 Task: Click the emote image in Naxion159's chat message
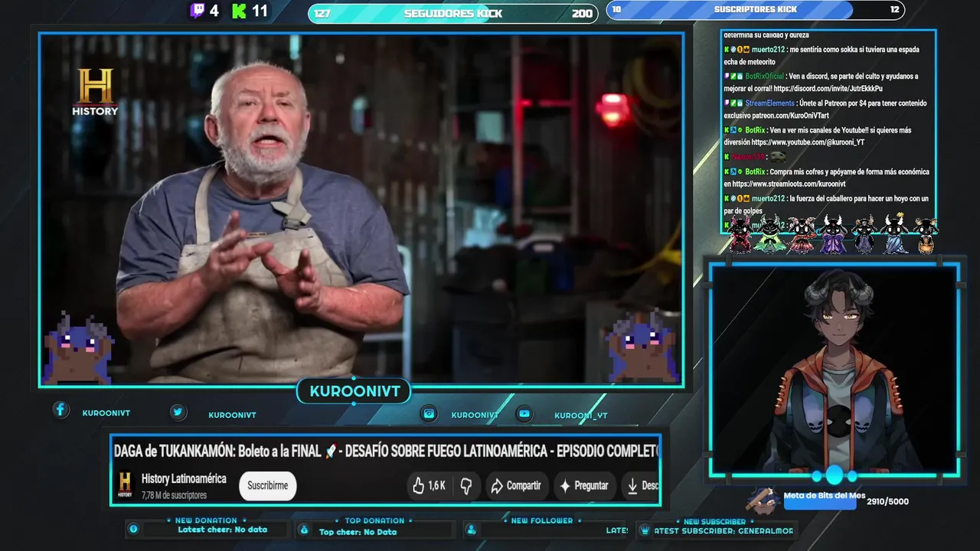click(x=778, y=157)
